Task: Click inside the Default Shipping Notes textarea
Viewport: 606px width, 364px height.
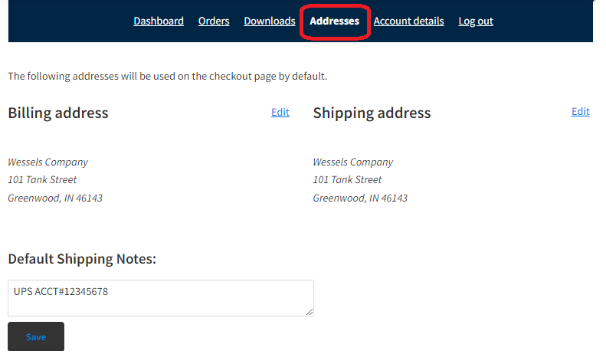Action: (161, 298)
